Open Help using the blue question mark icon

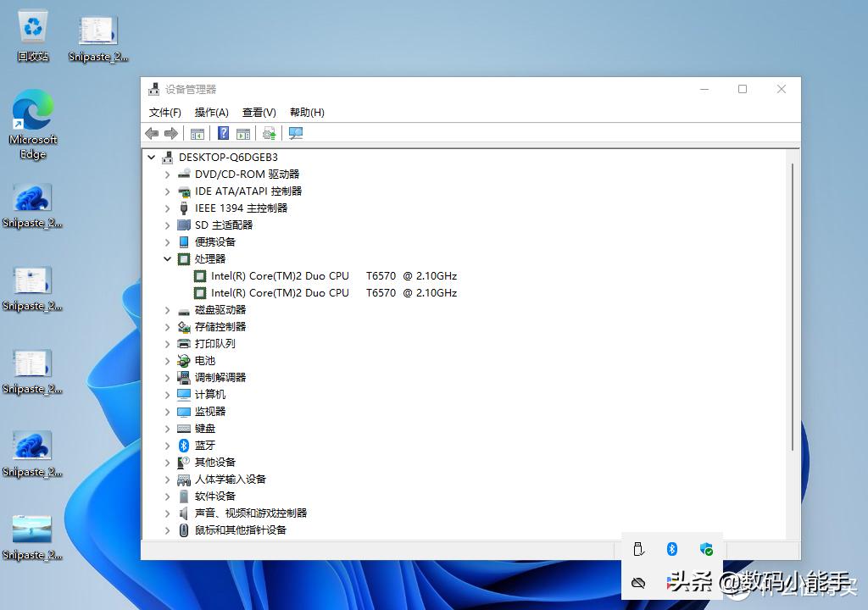point(222,133)
